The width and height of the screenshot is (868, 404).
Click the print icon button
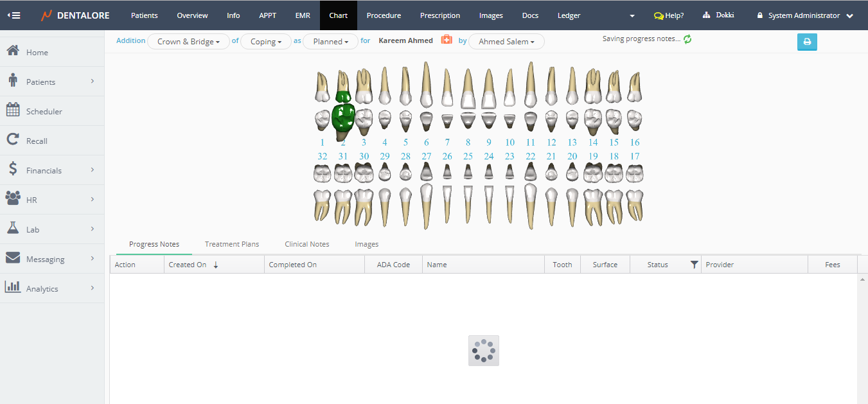807,42
